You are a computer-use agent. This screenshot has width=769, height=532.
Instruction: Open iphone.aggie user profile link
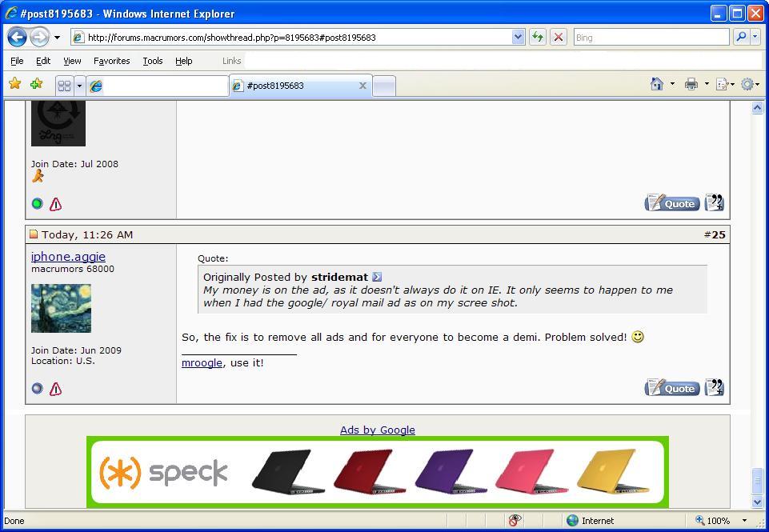click(68, 257)
